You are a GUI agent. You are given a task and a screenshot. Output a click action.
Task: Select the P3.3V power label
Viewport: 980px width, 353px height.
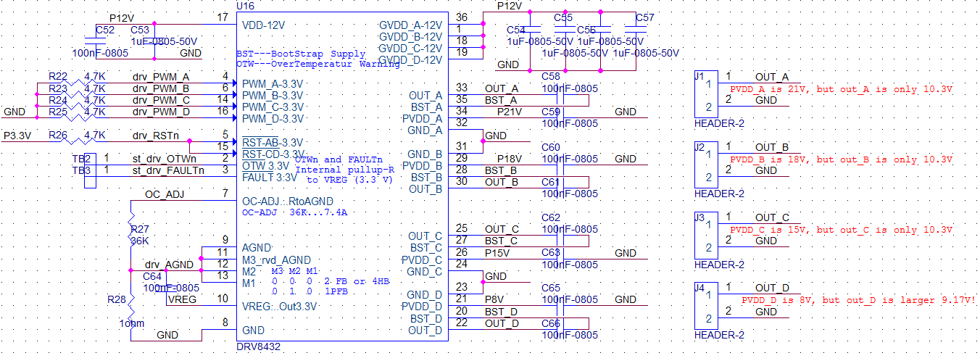18,135
